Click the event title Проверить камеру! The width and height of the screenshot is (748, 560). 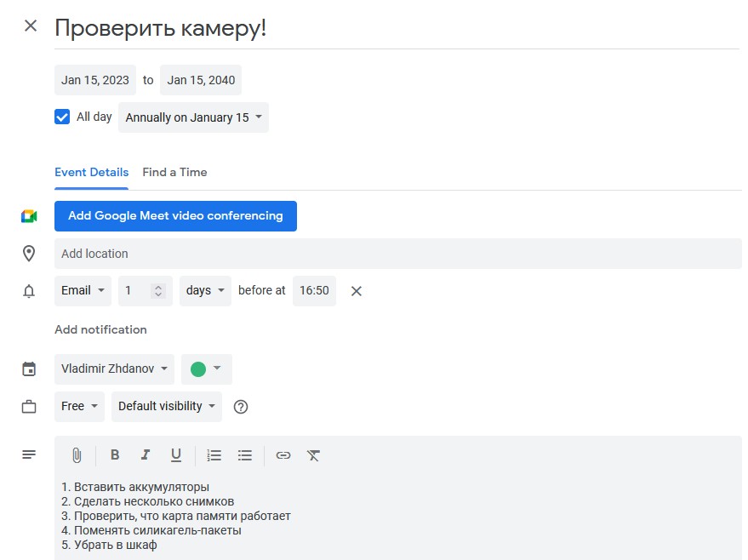(x=160, y=28)
